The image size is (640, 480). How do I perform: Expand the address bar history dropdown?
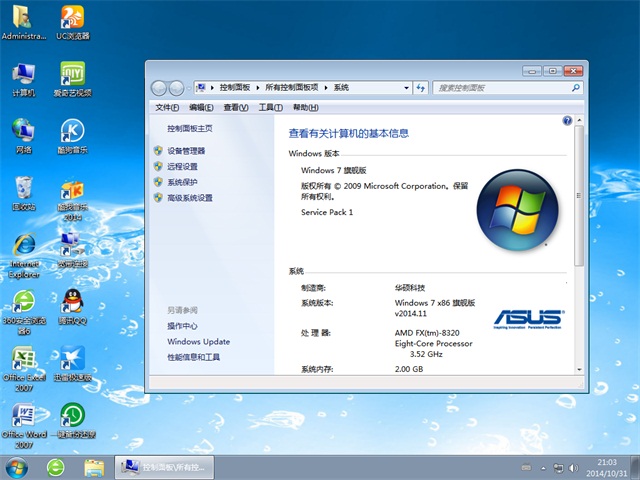[408, 88]
